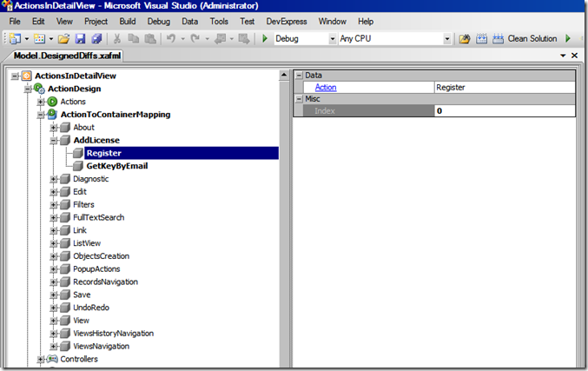Click the Save All icon
The image size is (588, 371).
[96, 38]
